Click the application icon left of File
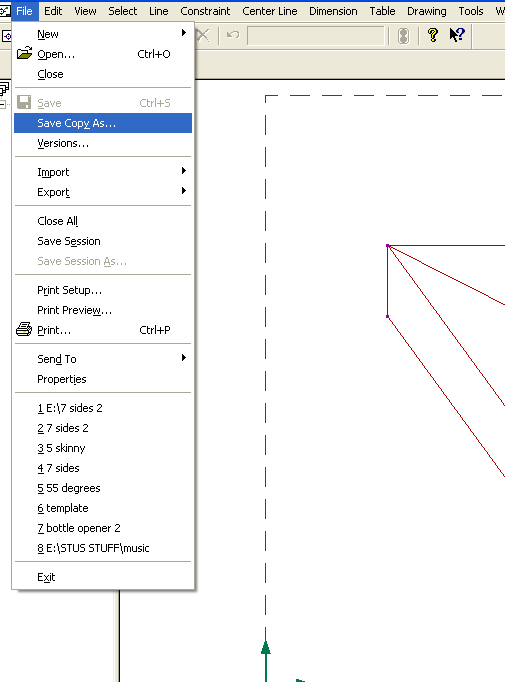 5,10
